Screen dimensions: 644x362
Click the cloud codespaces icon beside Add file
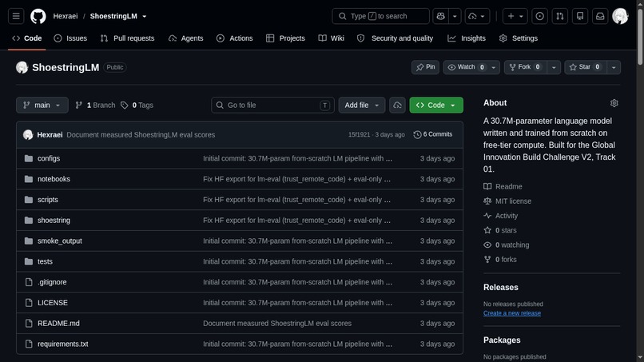click(397, 105)
